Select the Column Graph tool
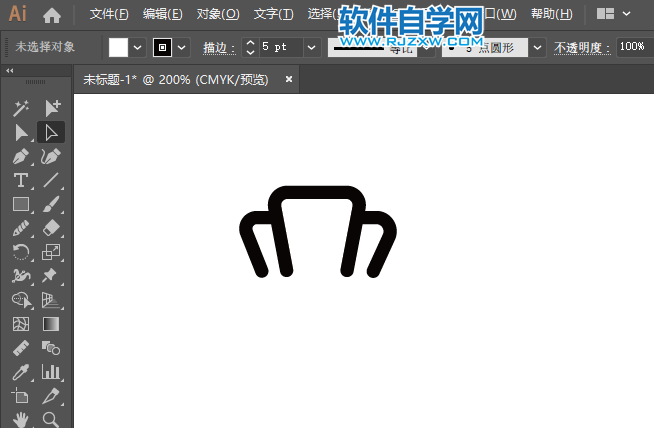654x428 pixels. pos(51,372)
